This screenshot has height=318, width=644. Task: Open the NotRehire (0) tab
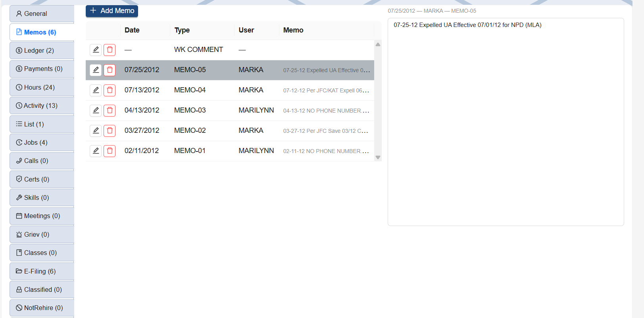coord(42,308)
